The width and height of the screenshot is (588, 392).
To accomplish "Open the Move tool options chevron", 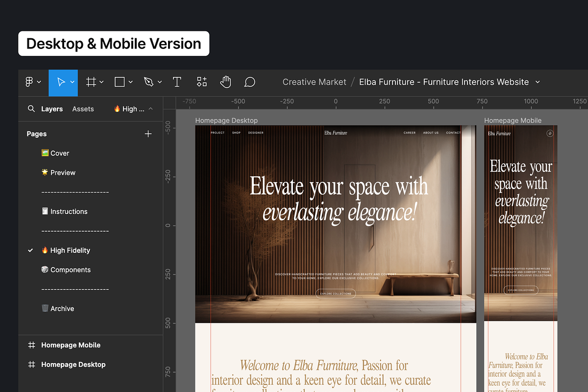I will [73, 82].
